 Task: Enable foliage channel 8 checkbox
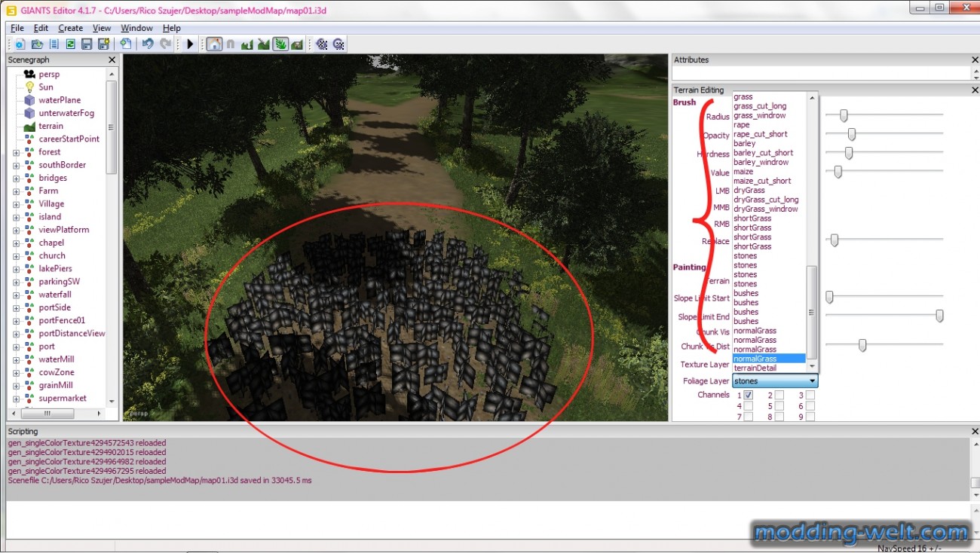pyautogui.click(x=779, y=417)
